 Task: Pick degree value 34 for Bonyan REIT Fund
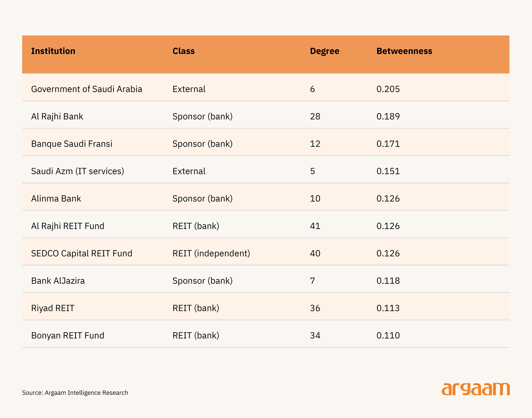[x=315, y=336]
